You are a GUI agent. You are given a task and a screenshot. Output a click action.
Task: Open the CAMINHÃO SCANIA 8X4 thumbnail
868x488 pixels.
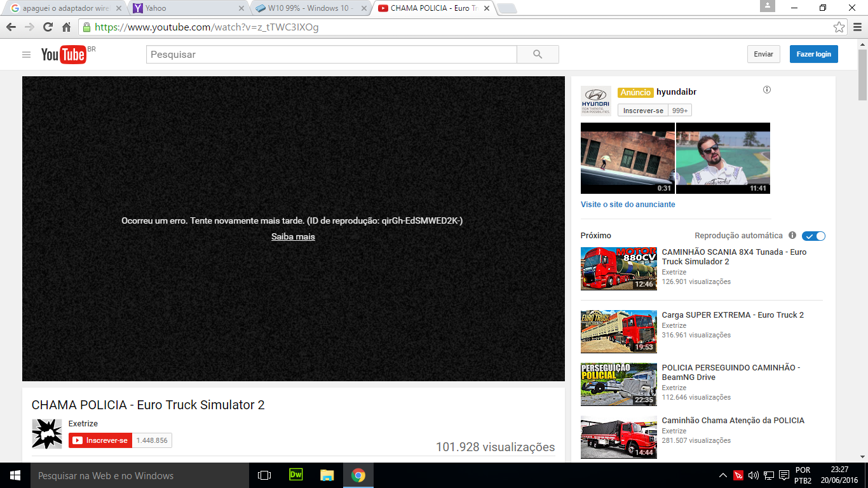click(619, 269)
